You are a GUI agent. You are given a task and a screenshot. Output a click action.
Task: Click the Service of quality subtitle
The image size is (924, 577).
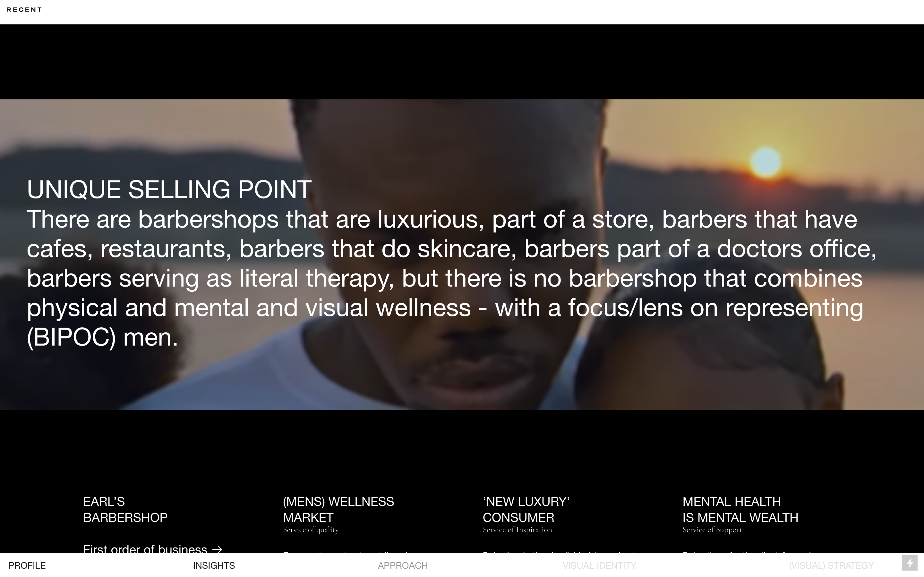coord(311,530)
